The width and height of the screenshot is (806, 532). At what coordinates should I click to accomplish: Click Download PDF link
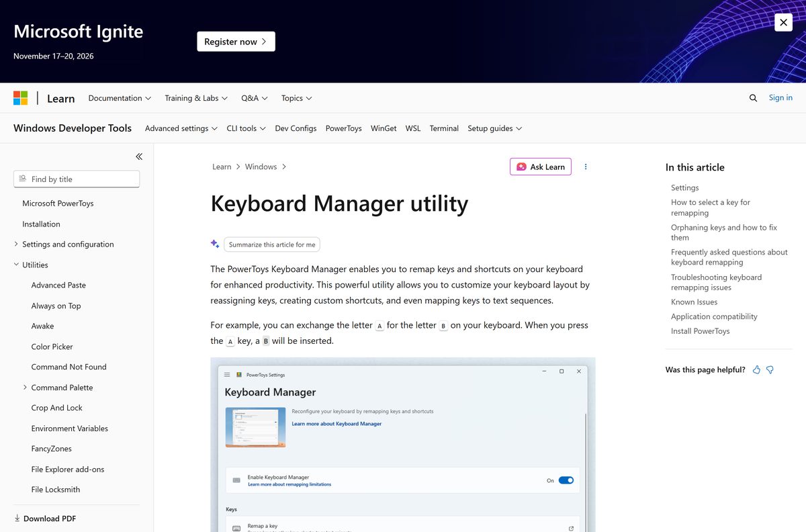click(50, 519)
